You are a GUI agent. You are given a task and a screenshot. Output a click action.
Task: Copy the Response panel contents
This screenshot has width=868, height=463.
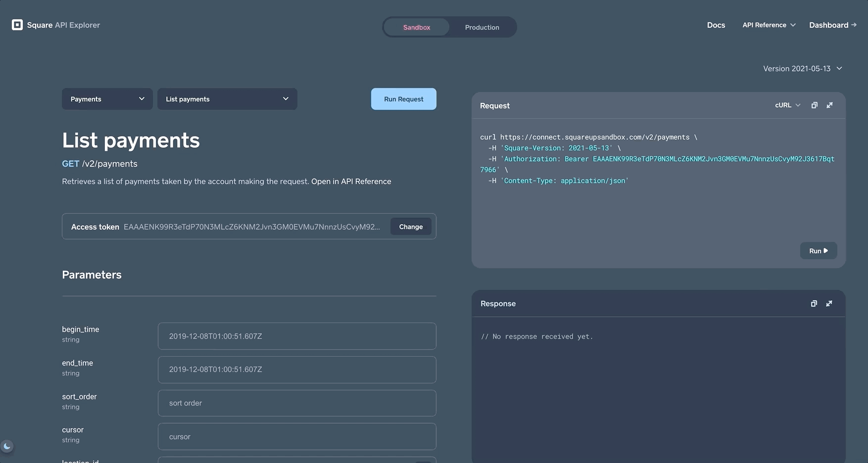(x=814, y=304)
